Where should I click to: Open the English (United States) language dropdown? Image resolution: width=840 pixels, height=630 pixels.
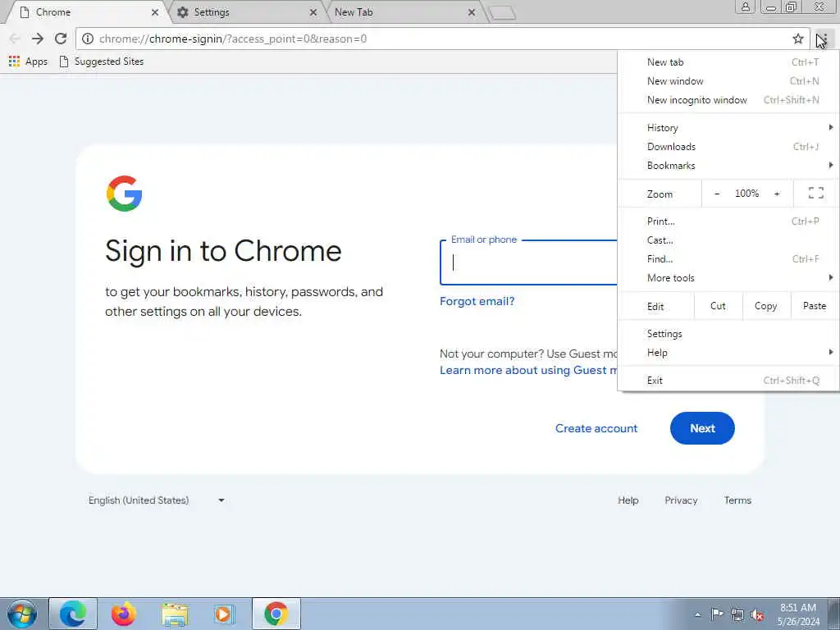coord(157,500)
